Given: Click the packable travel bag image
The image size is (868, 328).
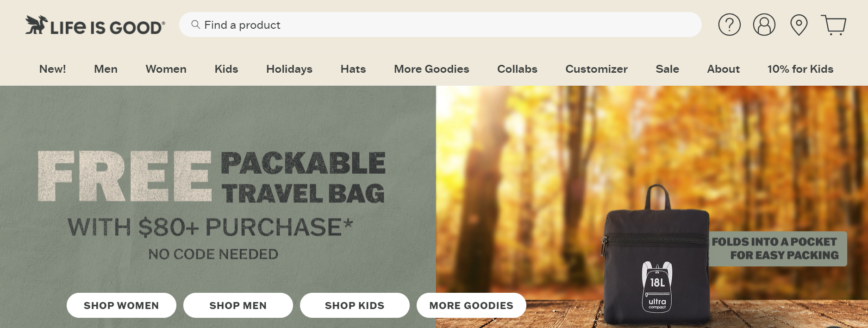Looking at the screenshot, I should pyautogui.click(x=656, y=259).
